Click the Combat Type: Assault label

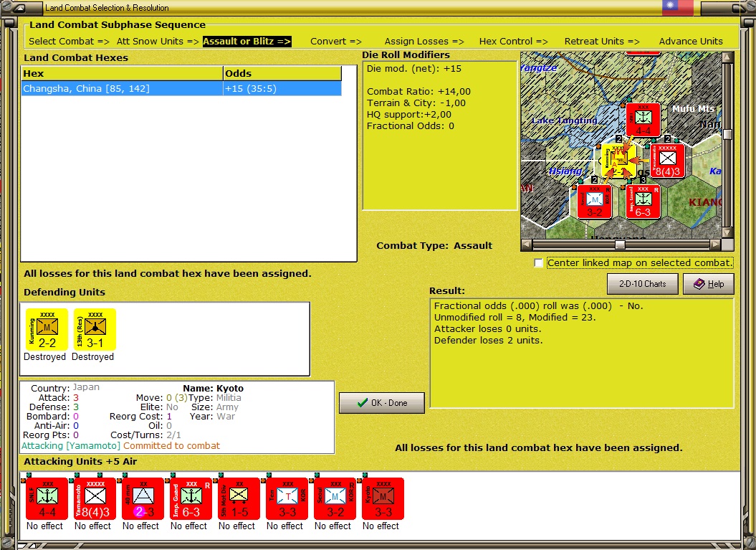(x=434, y=245)
